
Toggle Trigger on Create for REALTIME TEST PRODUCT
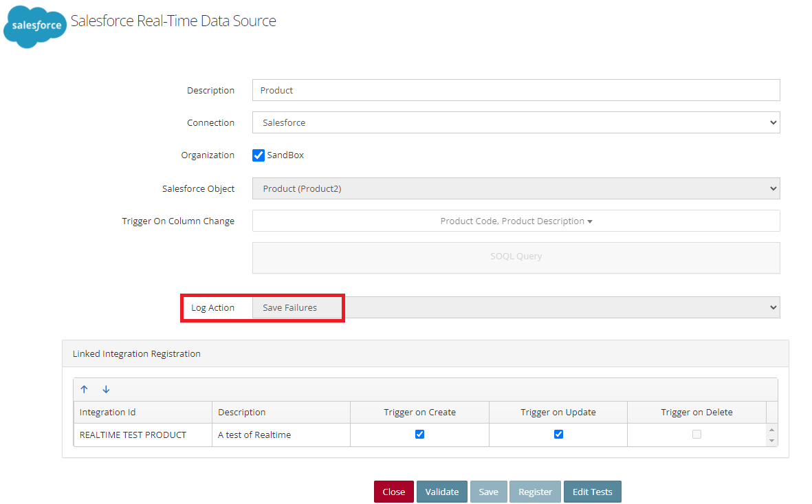420,434
